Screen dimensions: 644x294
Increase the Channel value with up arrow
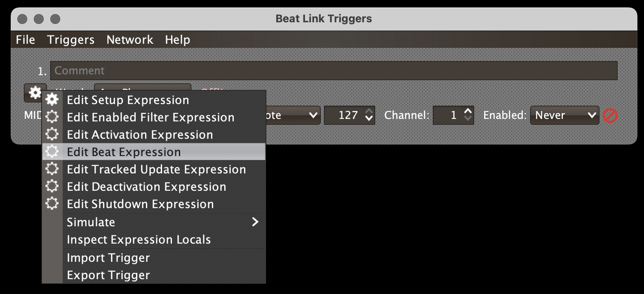pyautogui.click(x=468, y=111)
